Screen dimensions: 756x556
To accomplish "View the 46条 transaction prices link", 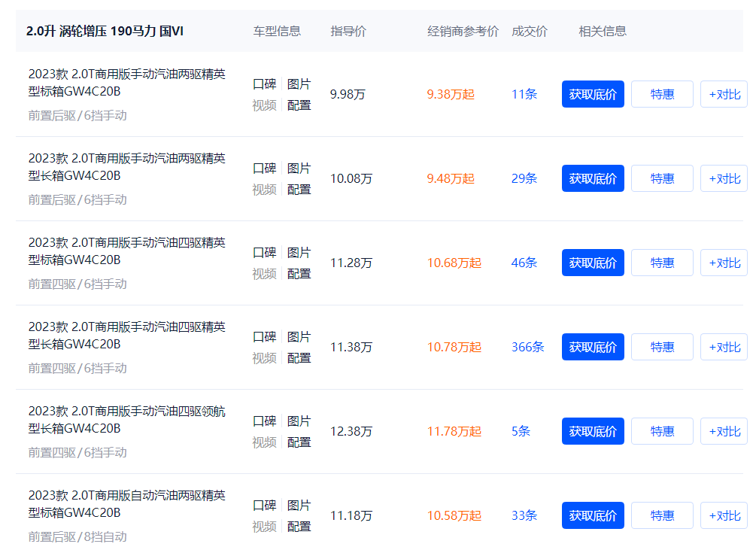I will tap(524, 263).
